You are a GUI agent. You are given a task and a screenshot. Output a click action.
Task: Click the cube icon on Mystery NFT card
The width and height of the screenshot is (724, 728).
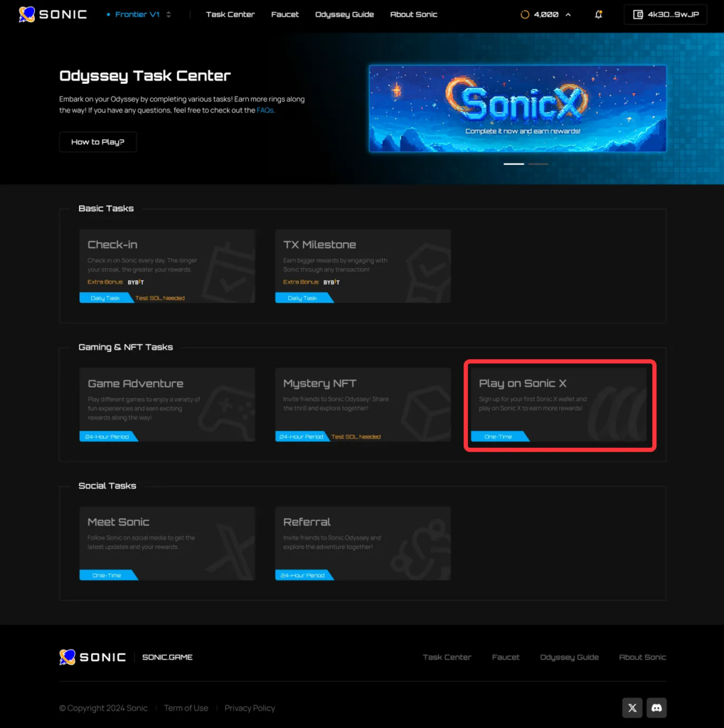coord(426,412)
